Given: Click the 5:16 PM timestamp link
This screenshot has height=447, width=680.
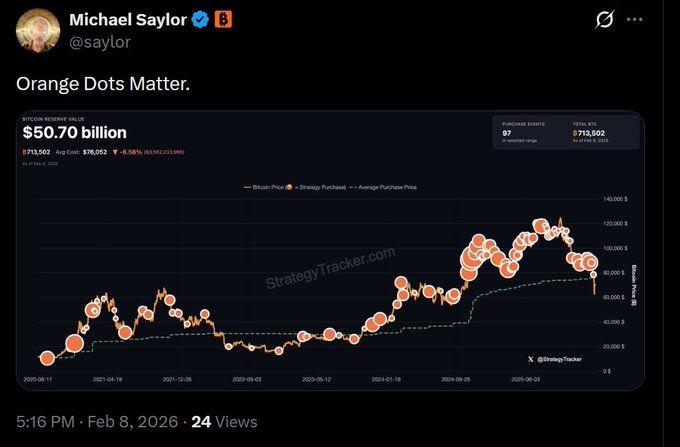Looking at the screenshot, I should [45, 422].
